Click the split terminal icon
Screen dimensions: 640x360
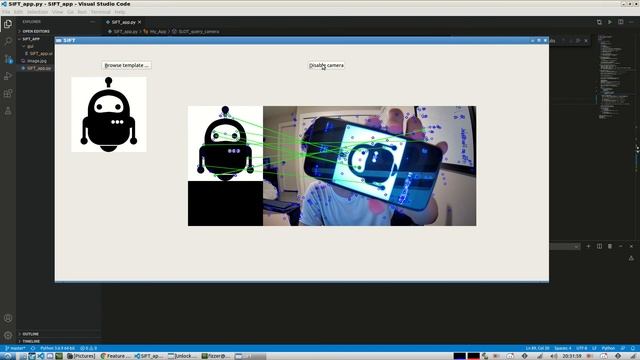(599, 246)
